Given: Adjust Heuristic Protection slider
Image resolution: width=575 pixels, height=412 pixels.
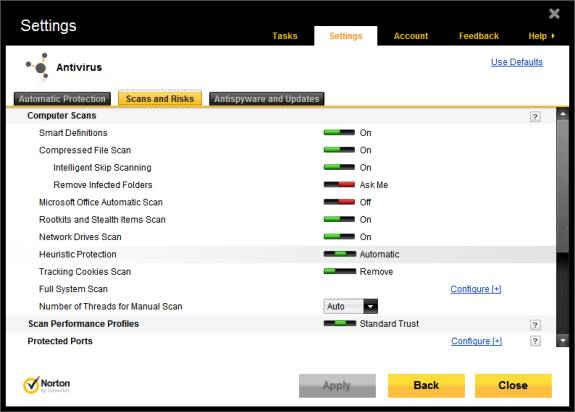Looking at the screenshot, I should 340,254.
